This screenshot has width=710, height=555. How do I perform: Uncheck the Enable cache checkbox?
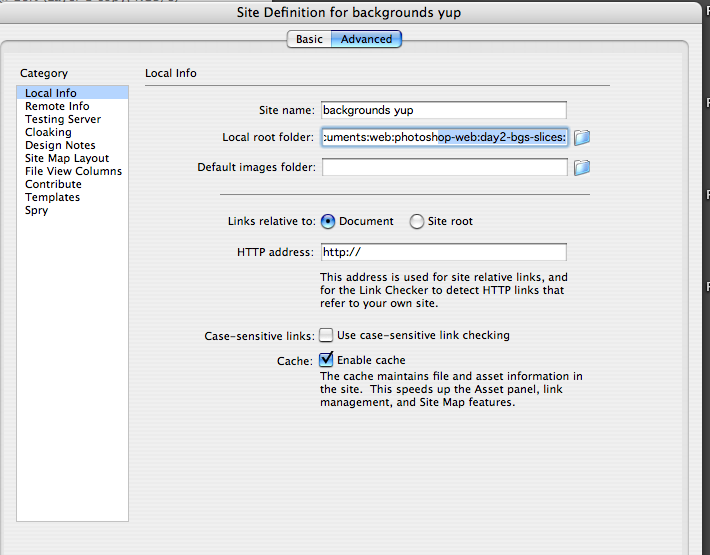pos(326,359)
